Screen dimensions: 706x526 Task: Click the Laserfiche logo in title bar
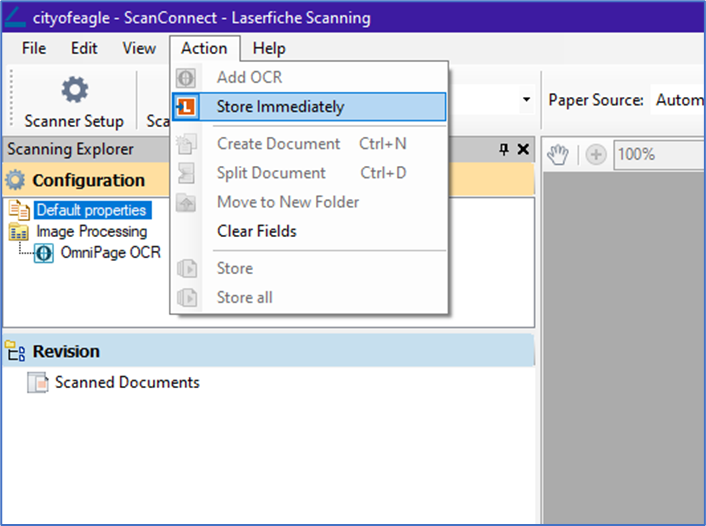coord(15,17)
